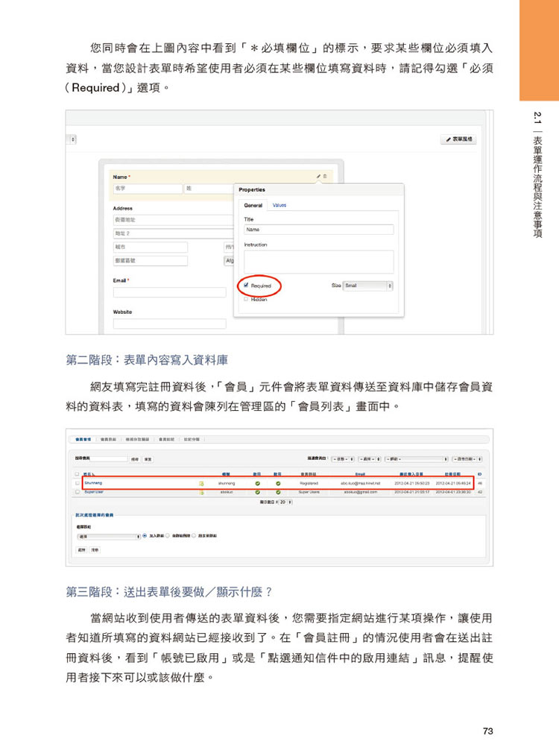The height and width of the screenshot is (756, 559).
Task: Click the second batch clear button at bottom
Action: point(95,549)
